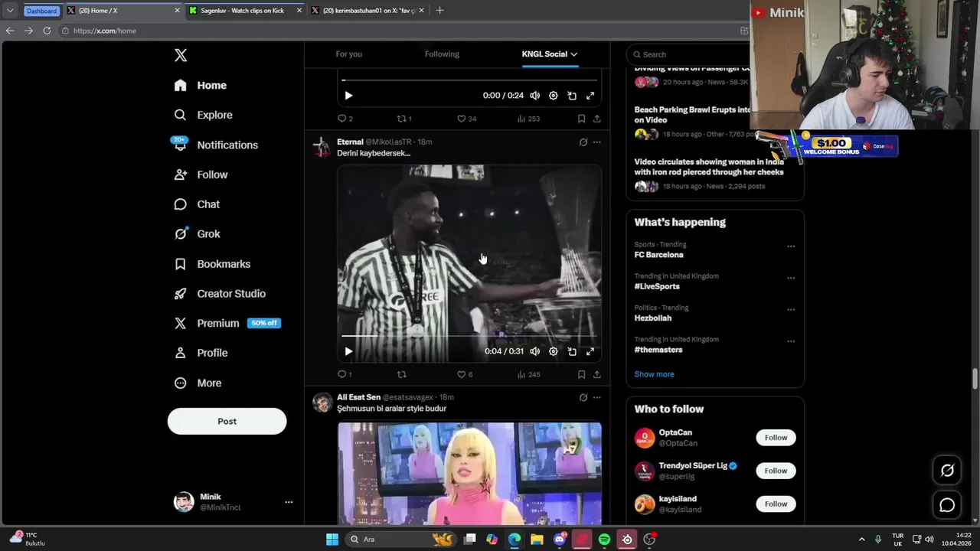Switch to the For you tab
The image size is (980, 551).
pos(348,54)
